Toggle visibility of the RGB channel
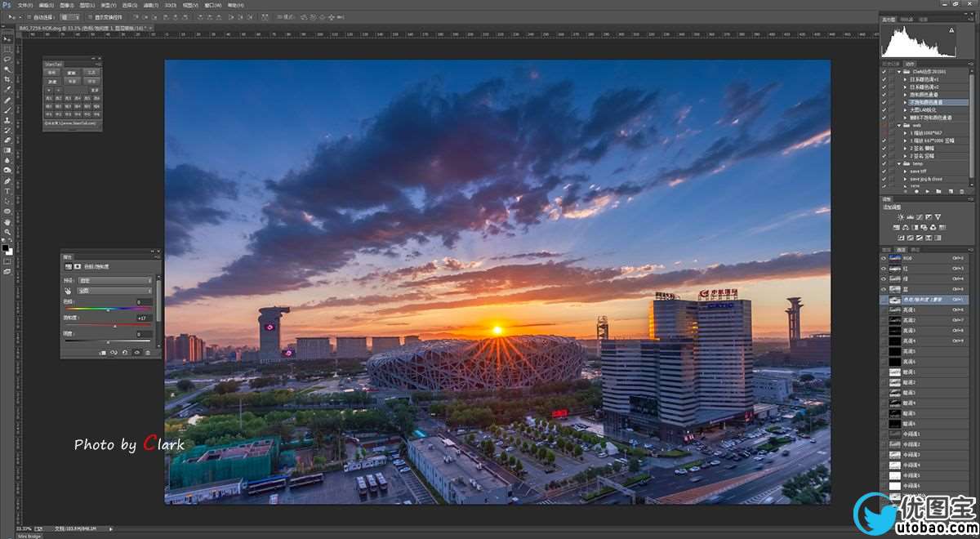The height and width of the screenshot is (539, 980). click(x=884, y=258)
